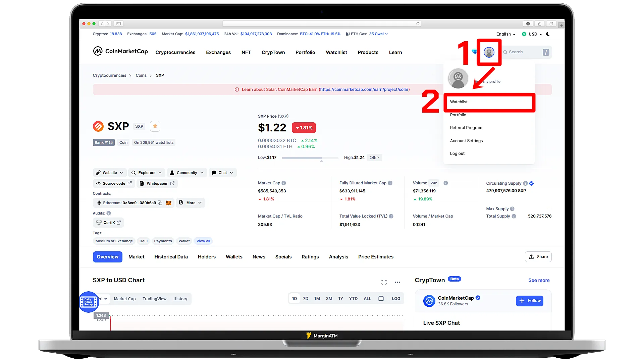Click Max Supply info icon
The width and height of the screenshot is (644, 362).
tap(512, 209)
